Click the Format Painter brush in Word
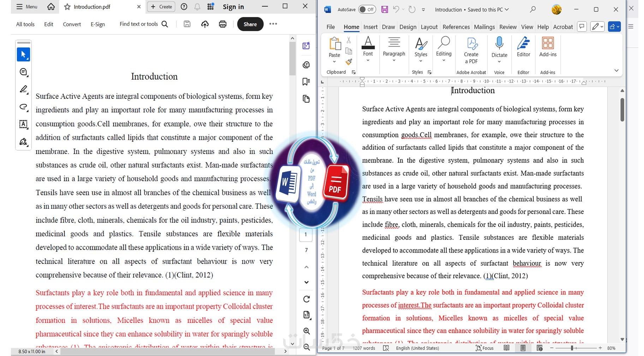 349,62
